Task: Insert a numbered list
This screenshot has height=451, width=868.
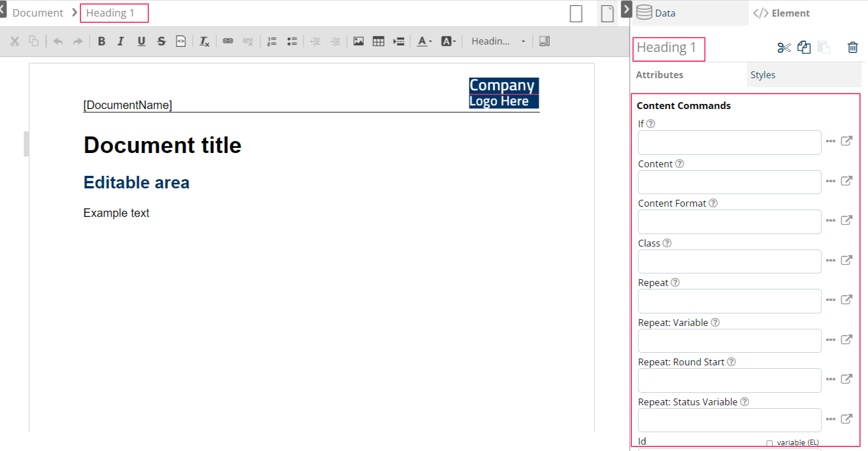Action: [271, 41]
